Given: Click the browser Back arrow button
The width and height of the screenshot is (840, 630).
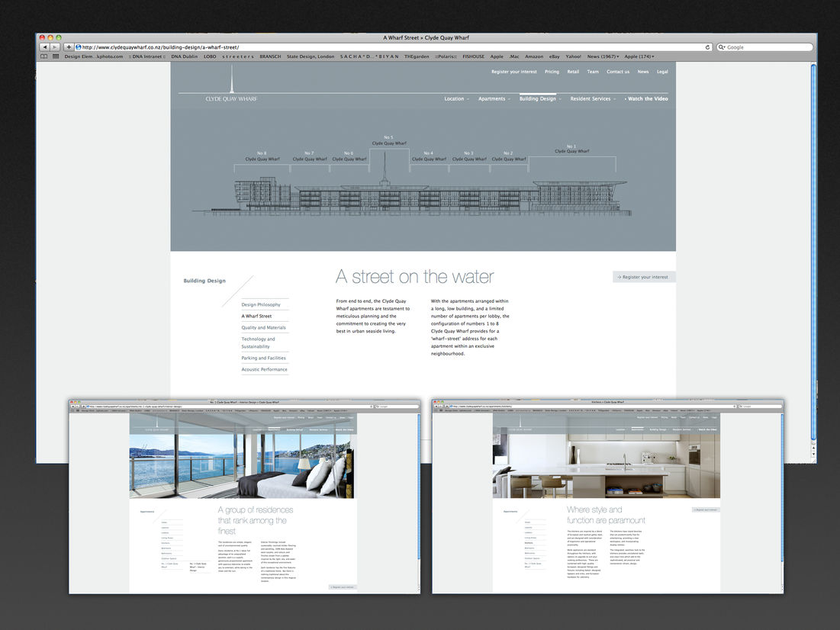Looking at the screenshot, I should click(45, 47).
